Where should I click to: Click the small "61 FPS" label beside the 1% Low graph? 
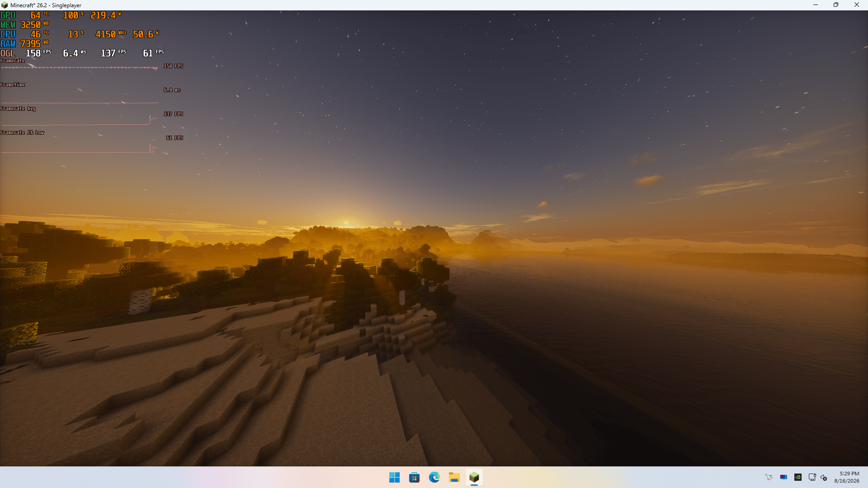click(175, 138)
